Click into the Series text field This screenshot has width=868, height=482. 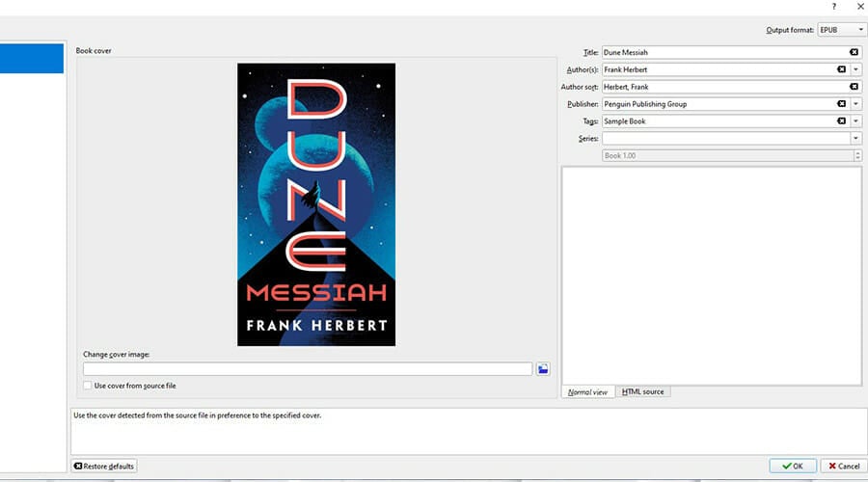click(x=726, y=138)
